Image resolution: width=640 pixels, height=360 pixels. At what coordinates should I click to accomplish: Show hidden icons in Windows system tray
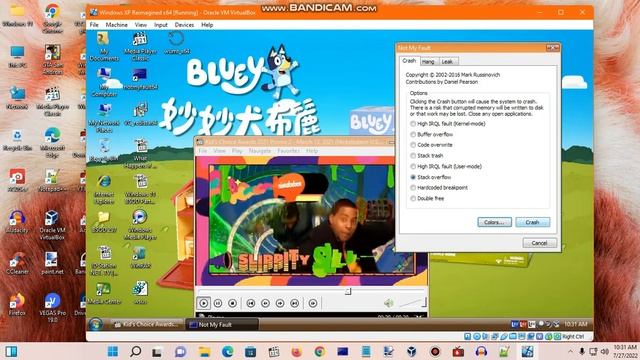coord(570,351)
